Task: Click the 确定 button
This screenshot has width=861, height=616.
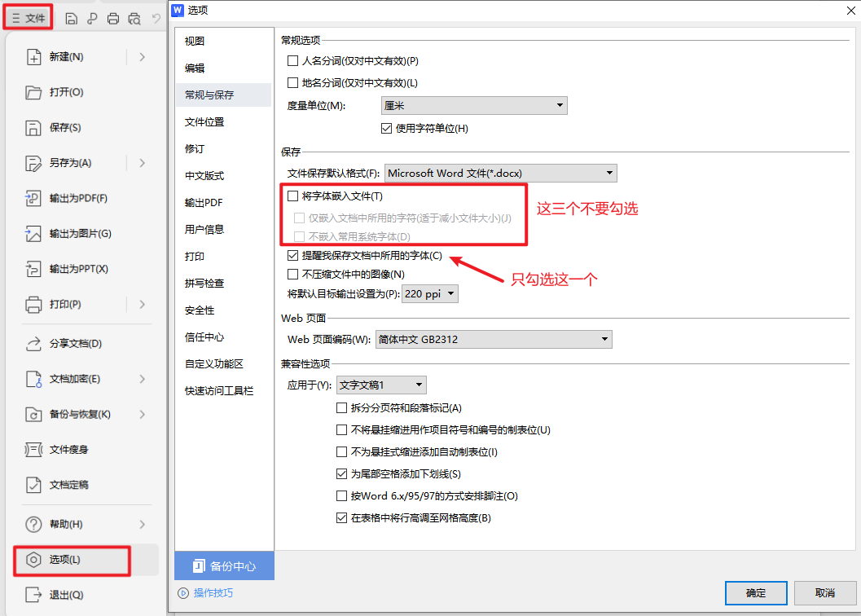Action: (755, 593)
